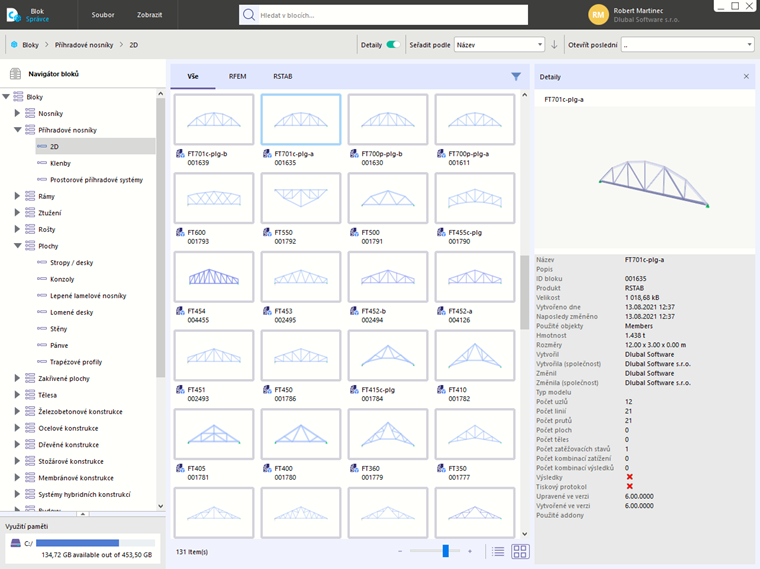Click the Příhradové nosníky breadcrumb

[84, 45]
